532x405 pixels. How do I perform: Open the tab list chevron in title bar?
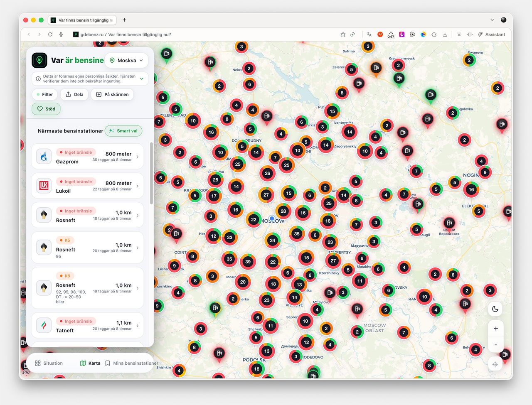pyautogui.click(x=492, y=20)
